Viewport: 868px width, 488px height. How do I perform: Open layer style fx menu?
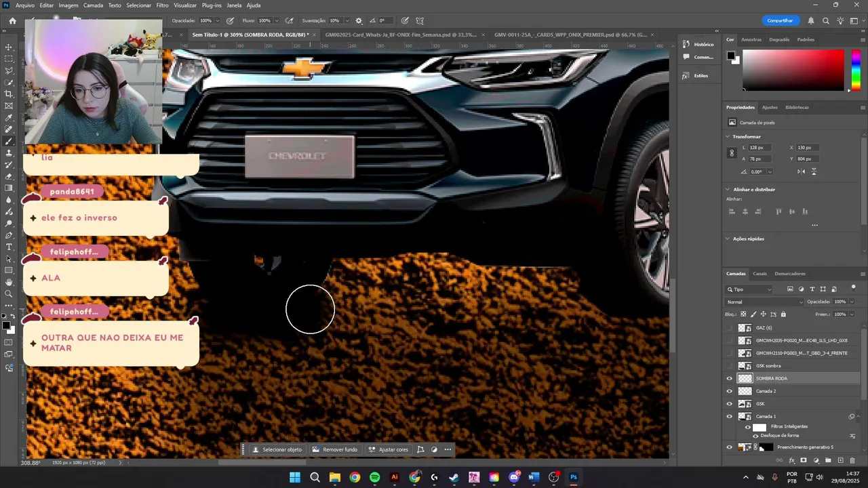pyautogui.click(x=791, y=460)
